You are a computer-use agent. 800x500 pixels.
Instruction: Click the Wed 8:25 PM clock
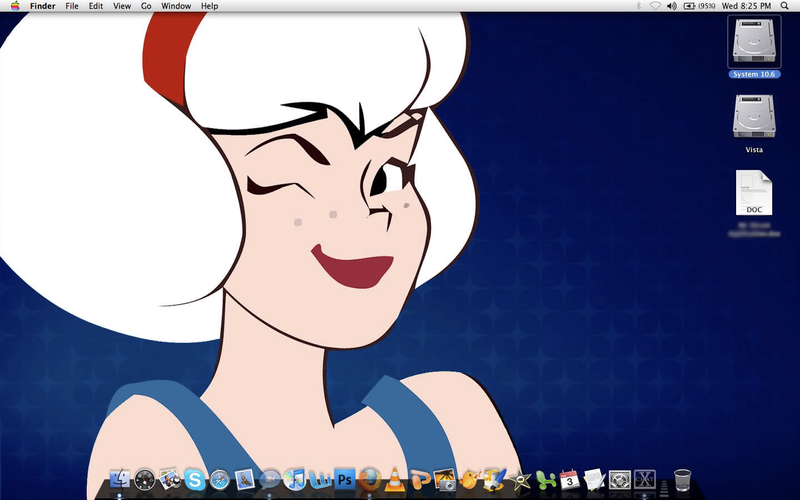click(746, 6)
